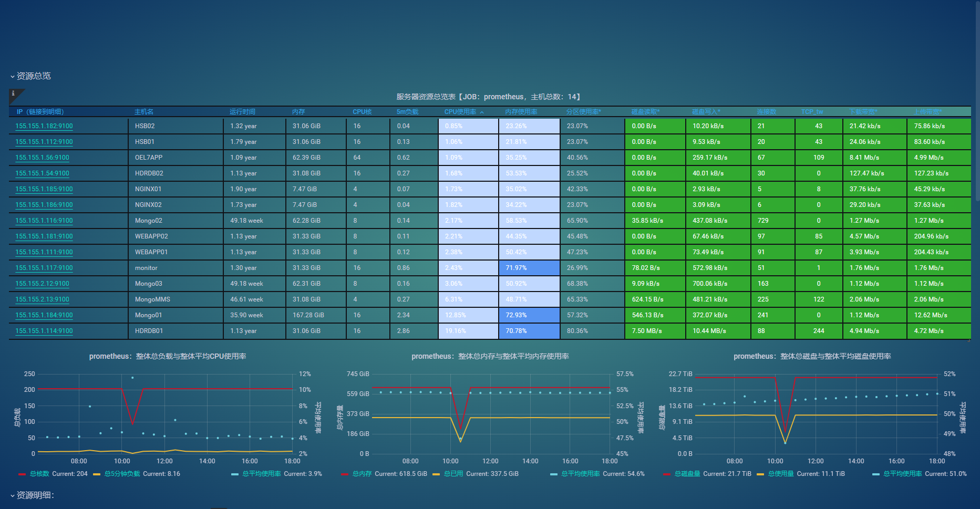Open link 155.155.1.186:9100
The width and height of the screenshot is (980, 509).
pos(44,205)
